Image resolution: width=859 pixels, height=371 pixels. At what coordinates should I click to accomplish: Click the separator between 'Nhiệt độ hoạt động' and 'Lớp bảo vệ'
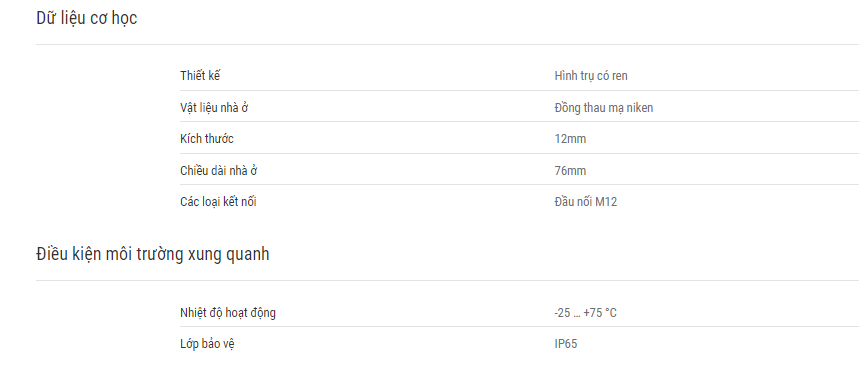[519, 327]
